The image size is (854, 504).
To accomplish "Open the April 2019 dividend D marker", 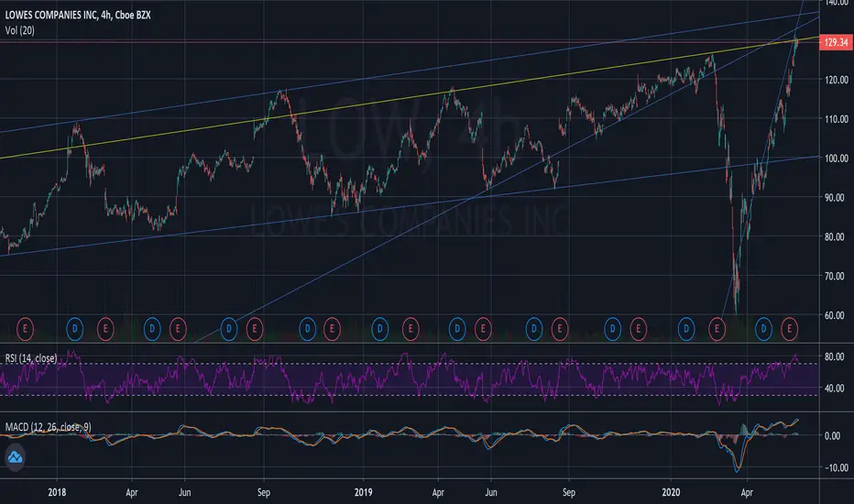I will pos(457,329).
